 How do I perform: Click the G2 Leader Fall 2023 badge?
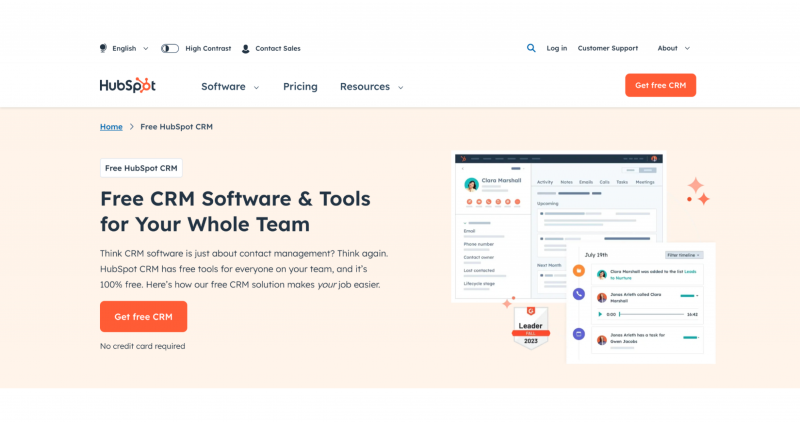pos(531,329)
